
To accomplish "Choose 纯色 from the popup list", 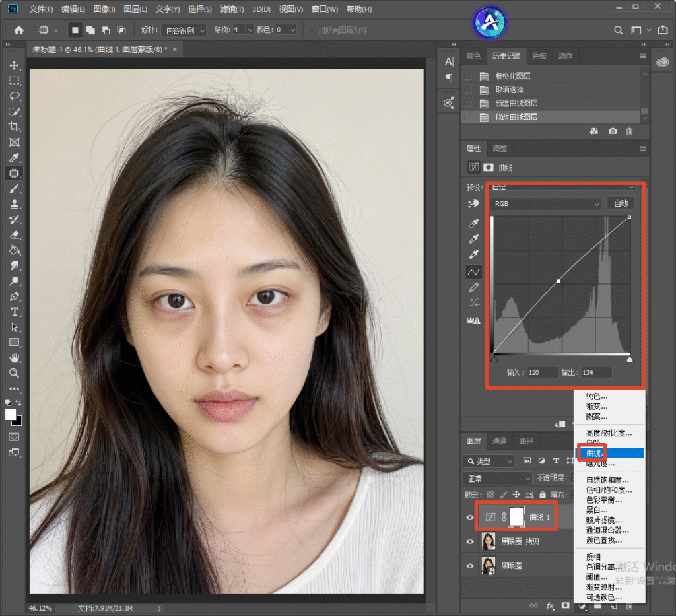I will [x=609, y=396].
